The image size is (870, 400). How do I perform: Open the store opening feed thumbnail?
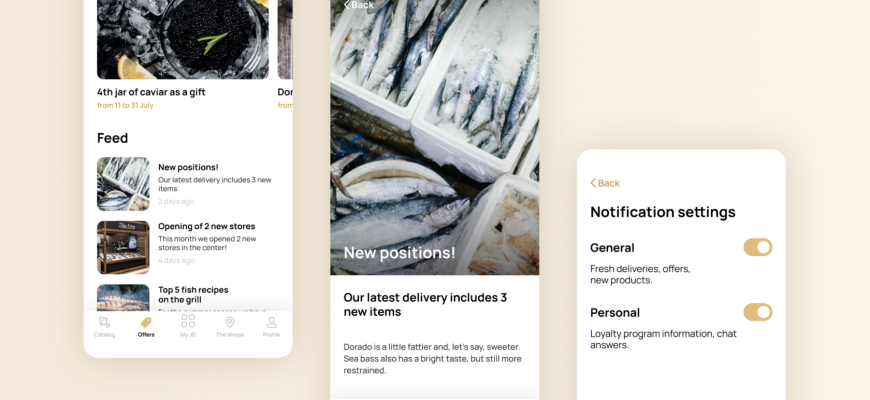pyautogui.click(x=123, y=247)
